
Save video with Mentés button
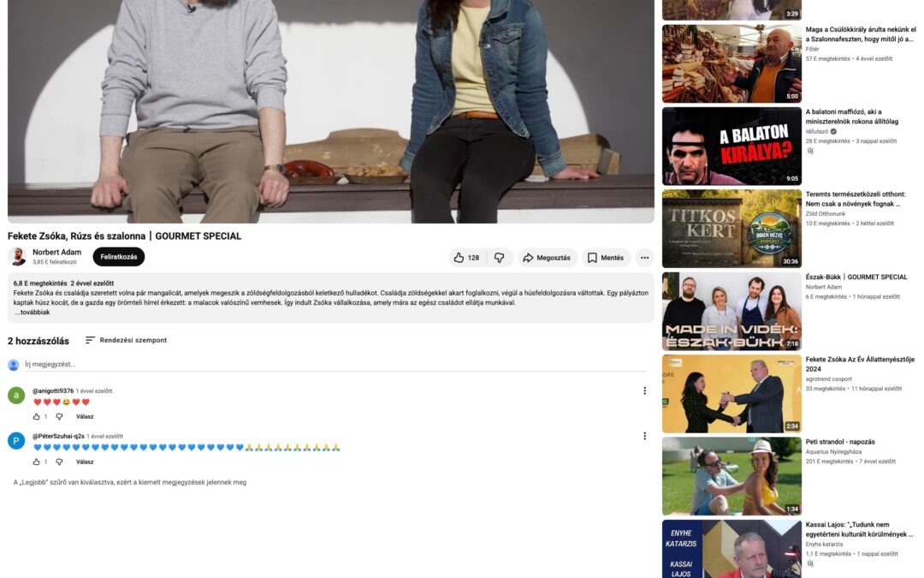point(606,258)
